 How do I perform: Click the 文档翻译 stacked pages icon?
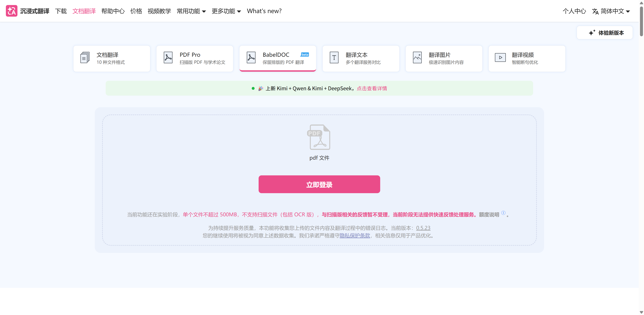pos(85,58)
